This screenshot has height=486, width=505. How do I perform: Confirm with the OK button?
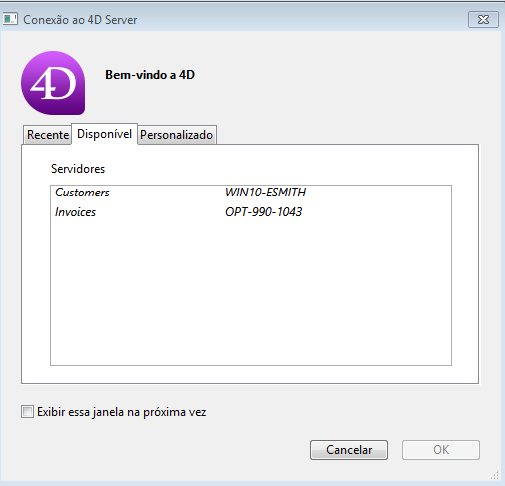click(441, 450)
